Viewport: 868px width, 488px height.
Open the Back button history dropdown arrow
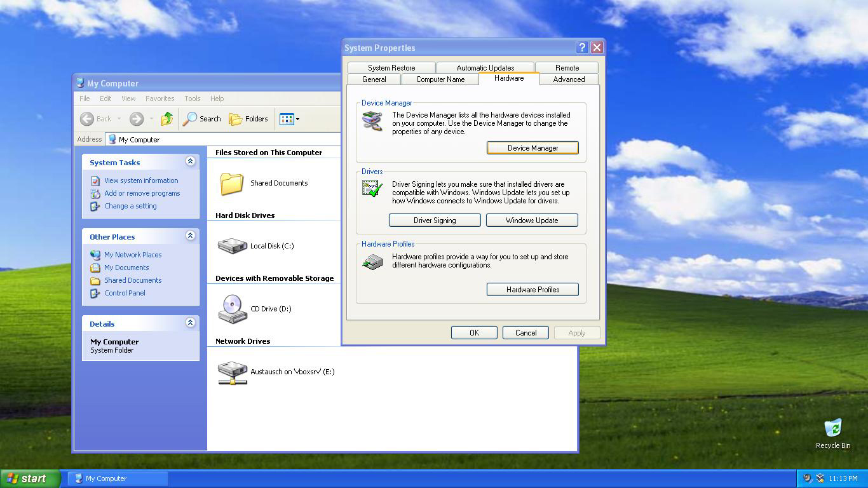119,119
